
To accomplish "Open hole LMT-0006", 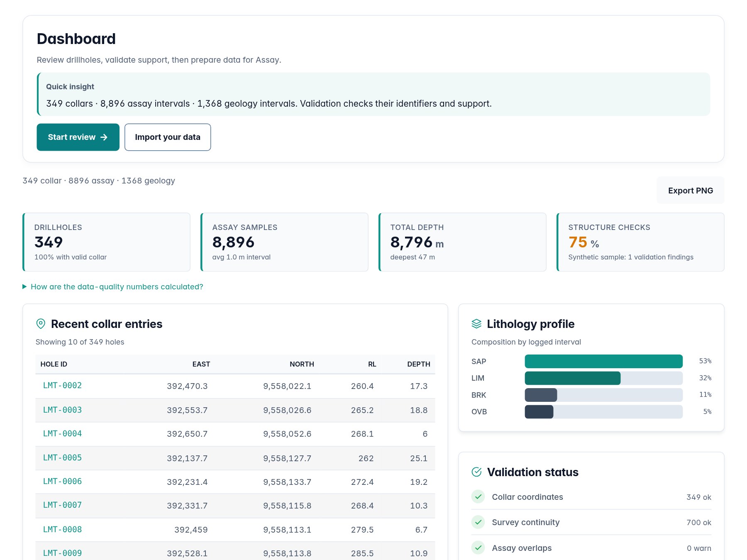I will point(62,482).
